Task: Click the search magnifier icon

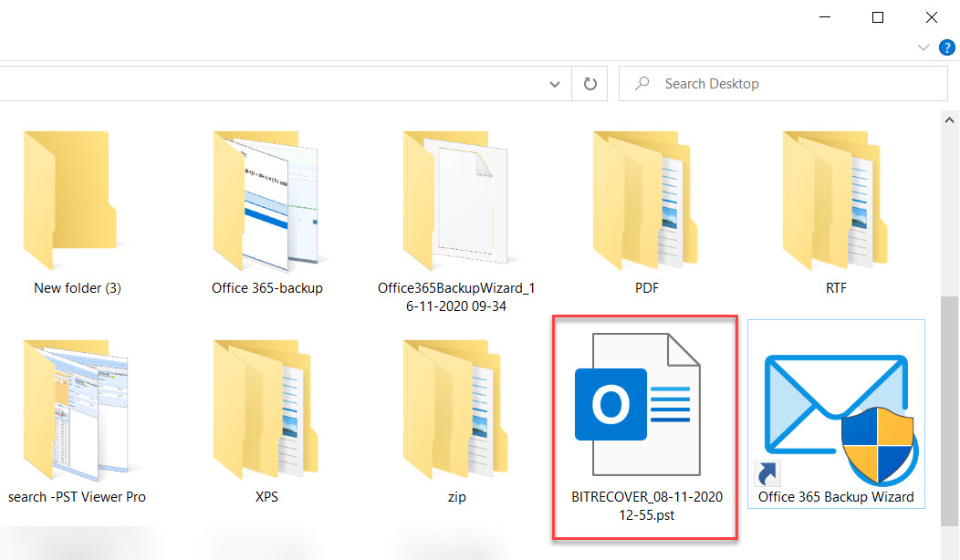Action: (642, 83)
